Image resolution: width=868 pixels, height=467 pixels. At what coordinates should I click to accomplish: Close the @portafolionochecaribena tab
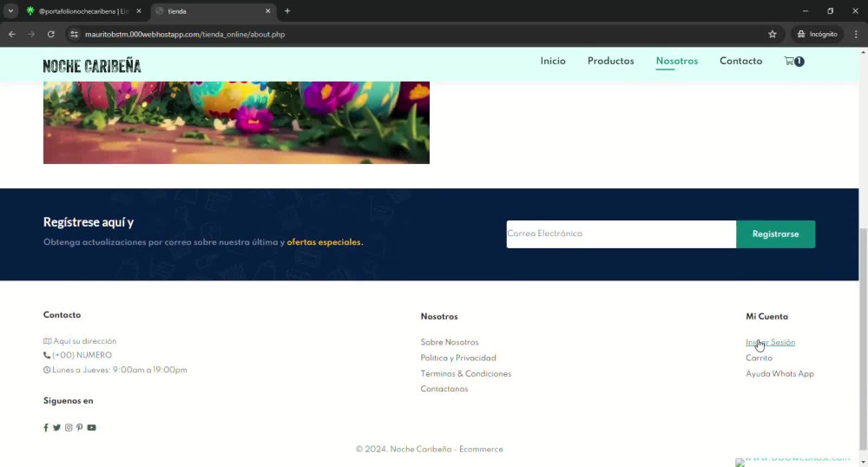(x=138, y=11)
